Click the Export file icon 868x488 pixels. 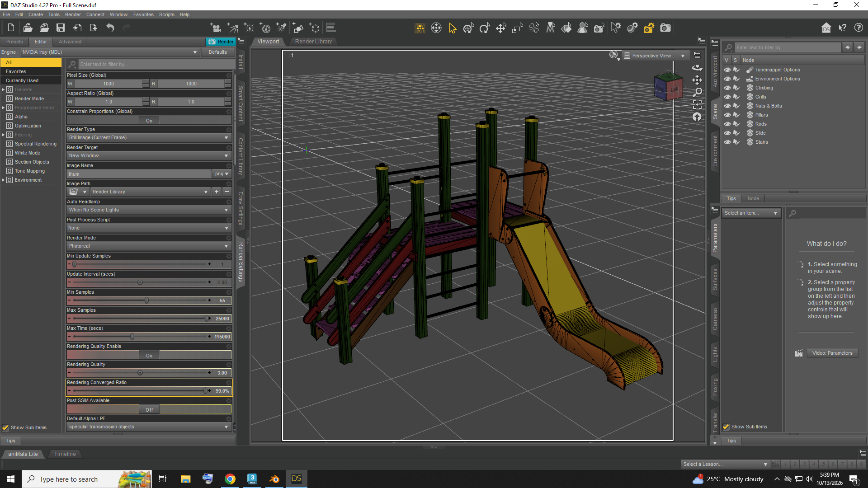pyautogui.click(x=94, y=28)
